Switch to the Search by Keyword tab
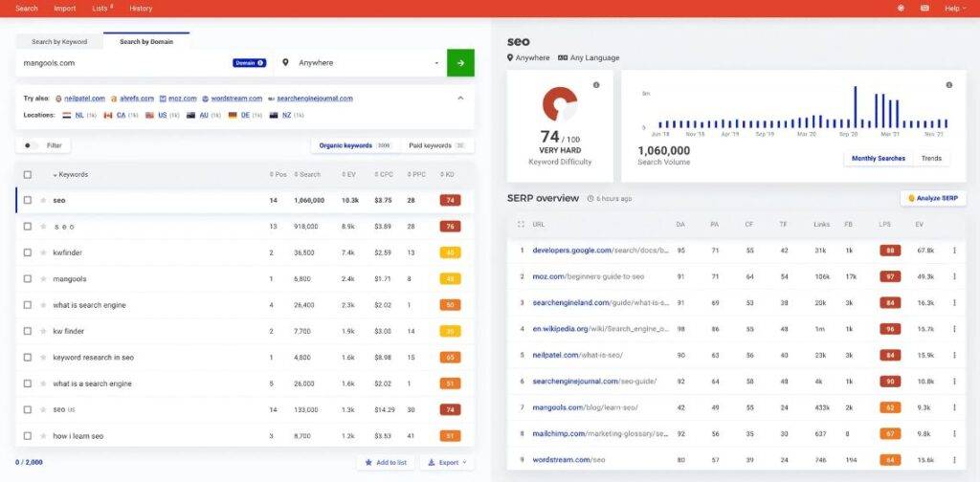The width and height of the screenshot is (980, 482). (x=60, y=41)
